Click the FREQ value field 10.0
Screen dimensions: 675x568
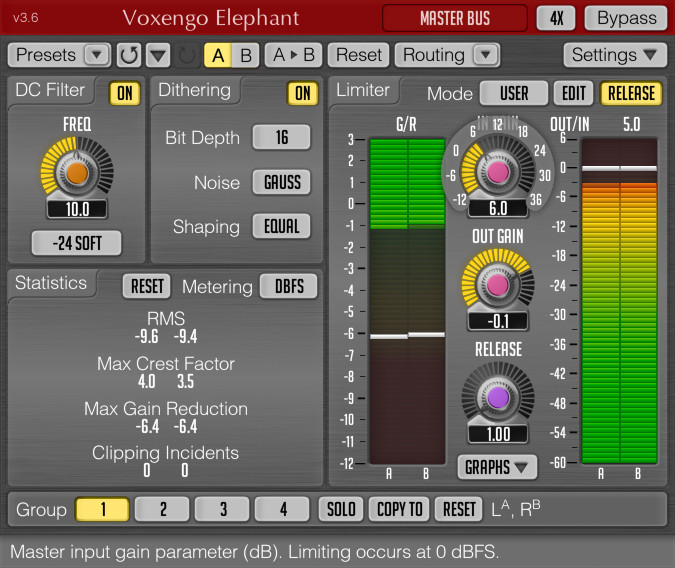(x=77, y=209)
